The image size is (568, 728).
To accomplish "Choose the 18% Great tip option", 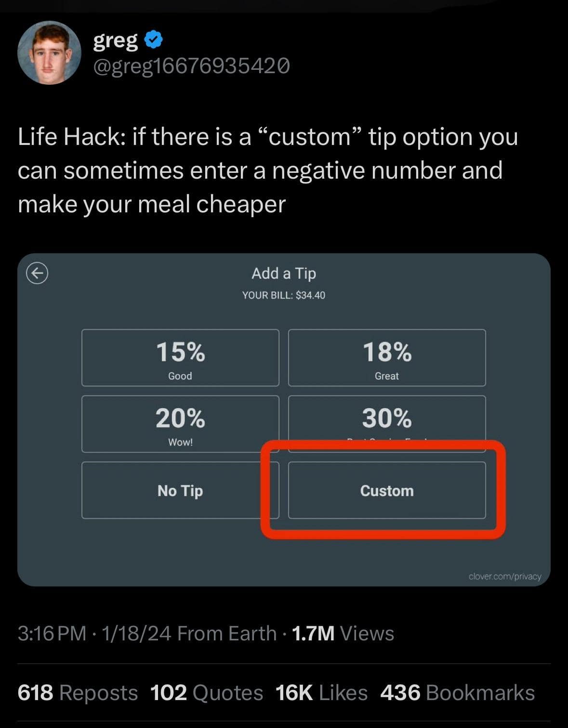I will pos(387,358).
